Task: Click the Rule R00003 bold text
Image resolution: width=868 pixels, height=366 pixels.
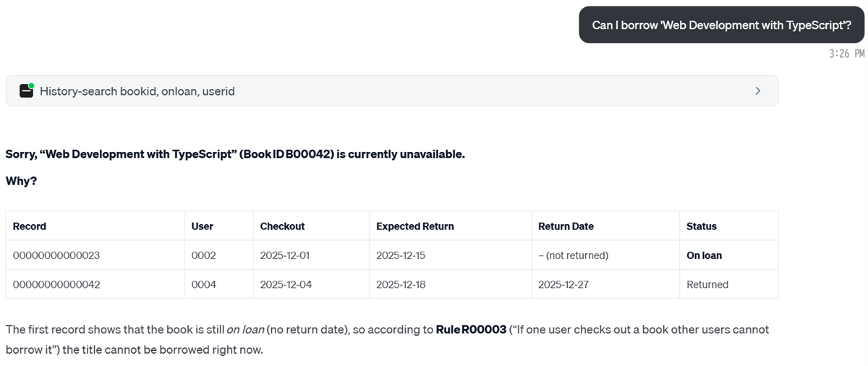Action: click(471, 330)
